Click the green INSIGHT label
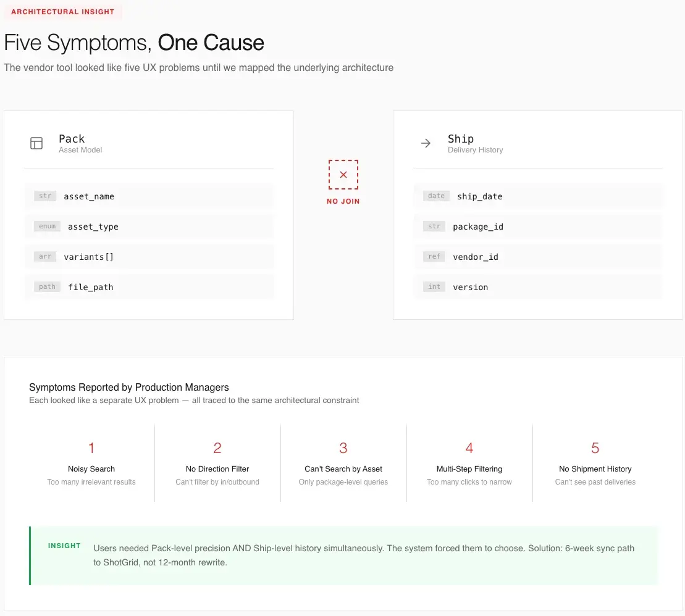Screen dimensions: 685x616 64,546
